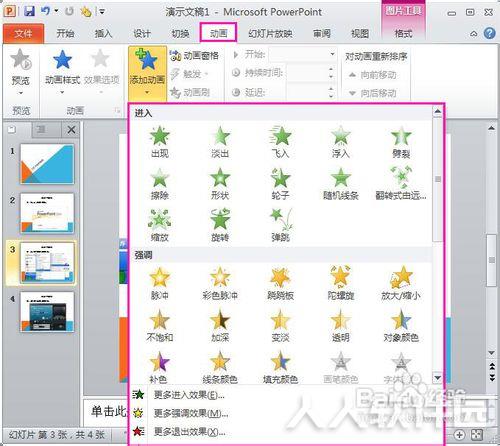This screenshot has width=500, height=446.
Task: Close the slide thumbnail pane
Action: [x=71, y=130]
